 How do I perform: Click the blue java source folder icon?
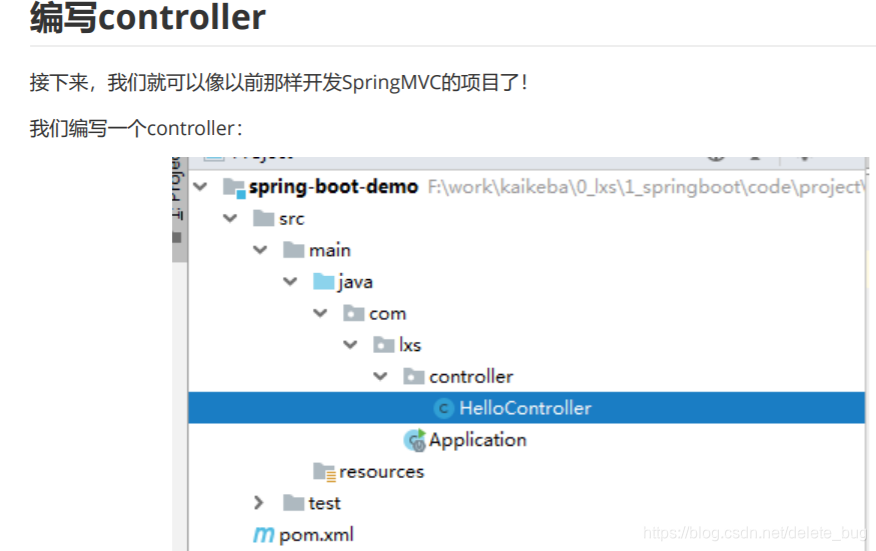[x=324, y=282]
